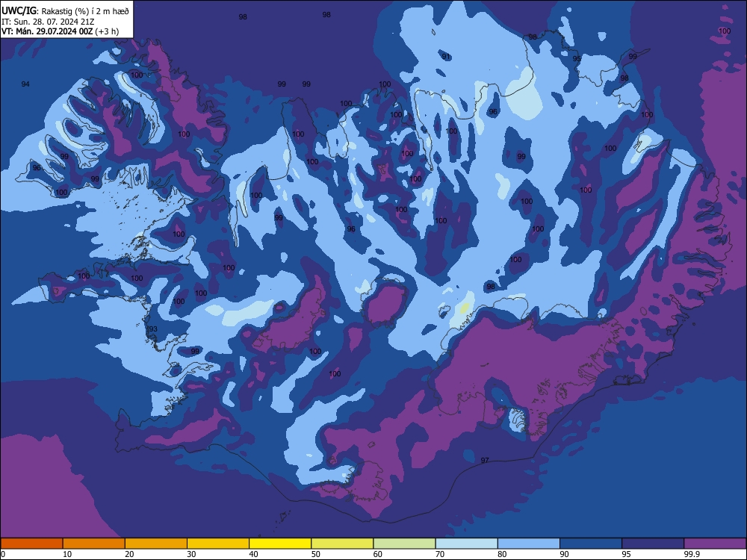
Task: Click the "60" legend scale label
Action: pyautogui.click(x=378, y=554)
